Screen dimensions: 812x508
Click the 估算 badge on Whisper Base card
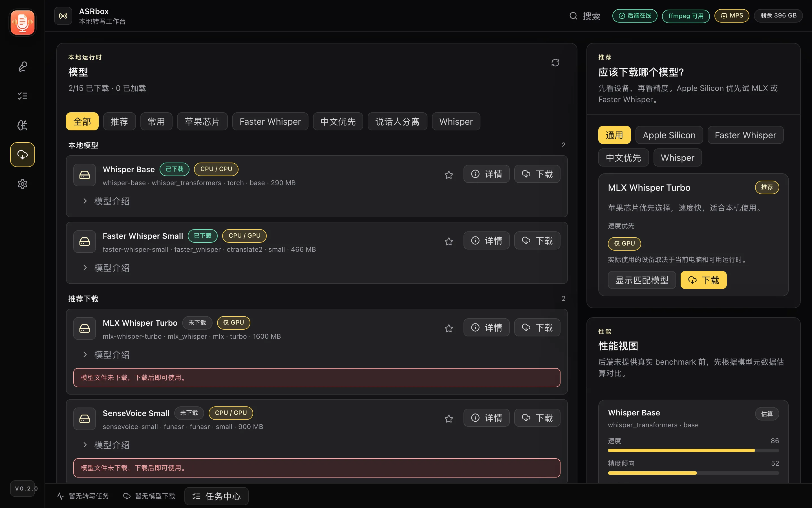(767, 413)
